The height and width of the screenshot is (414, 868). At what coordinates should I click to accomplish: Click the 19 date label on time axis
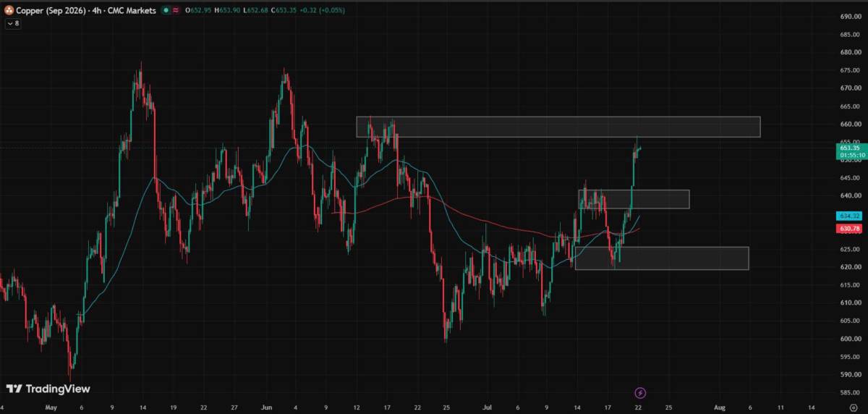(173, 407)
